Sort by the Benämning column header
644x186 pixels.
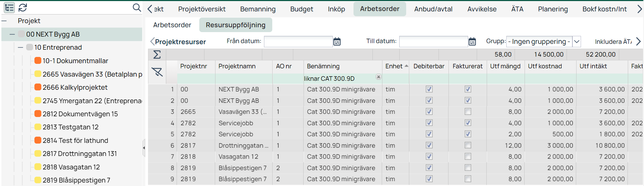(323, 66)
